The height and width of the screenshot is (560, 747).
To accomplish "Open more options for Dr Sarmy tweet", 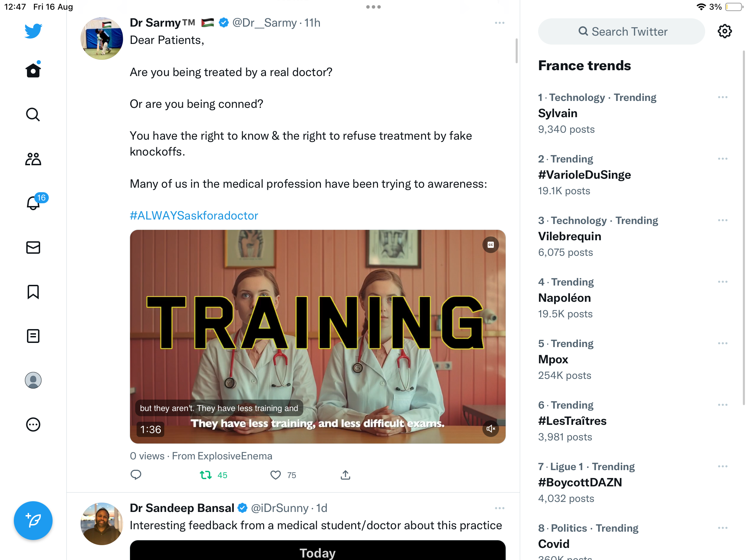I will coord(499,23).
